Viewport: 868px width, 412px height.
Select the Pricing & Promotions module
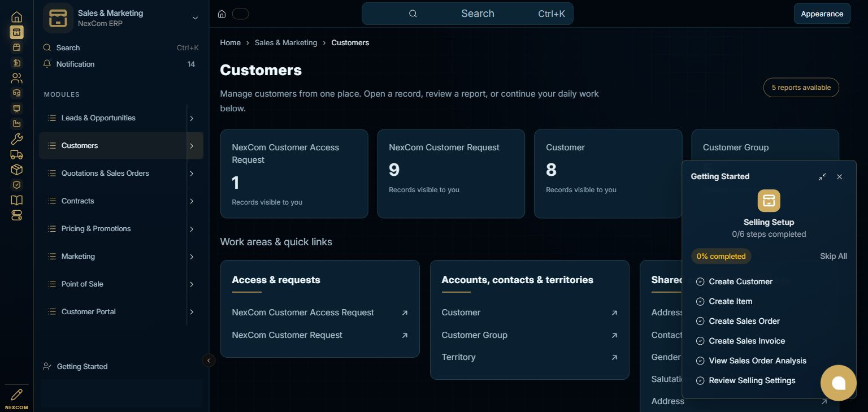pos(113,229)
